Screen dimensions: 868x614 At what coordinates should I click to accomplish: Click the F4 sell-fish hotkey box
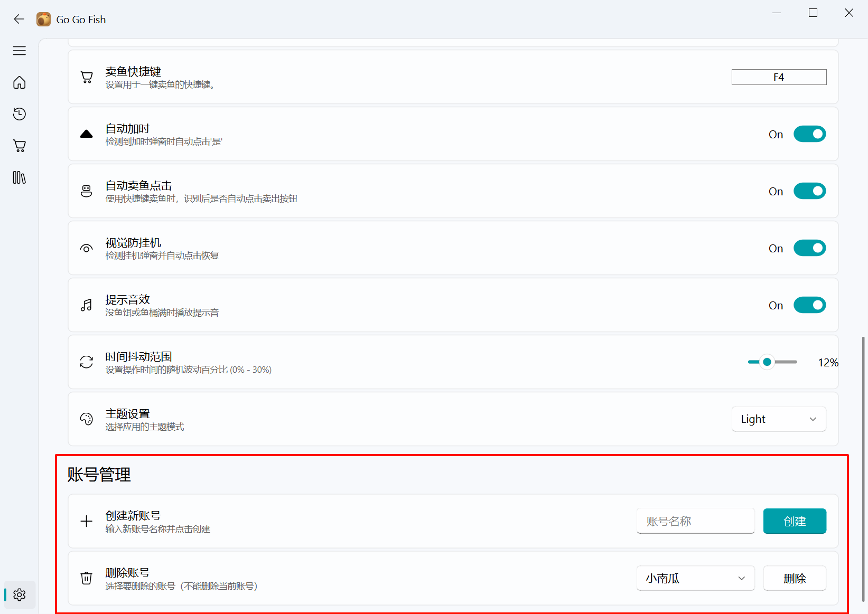point(779,77)
